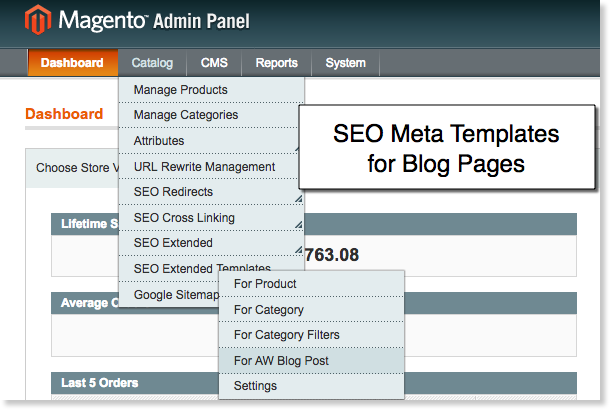This screenshot has height=410, width=610.
Task: Click the Magento Admin Panel title
Action: 154,20
